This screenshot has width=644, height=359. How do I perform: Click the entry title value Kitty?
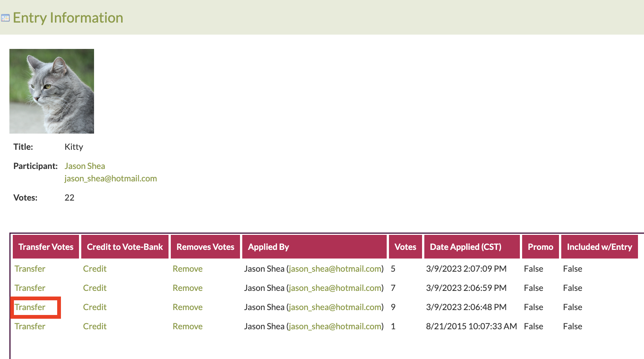click(74, 147)
